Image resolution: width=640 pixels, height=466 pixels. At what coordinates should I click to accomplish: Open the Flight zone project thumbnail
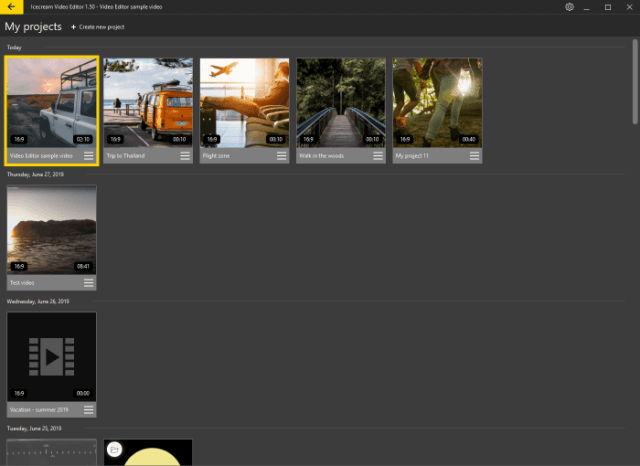[244, 102]
